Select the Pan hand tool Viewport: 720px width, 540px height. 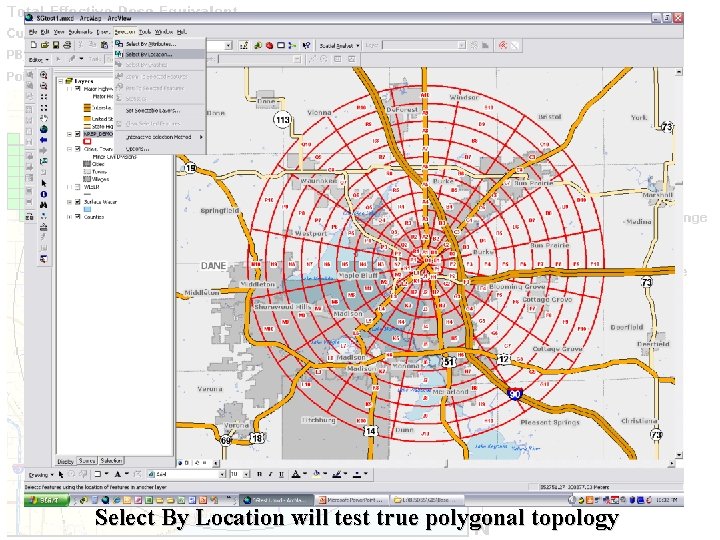44,118
